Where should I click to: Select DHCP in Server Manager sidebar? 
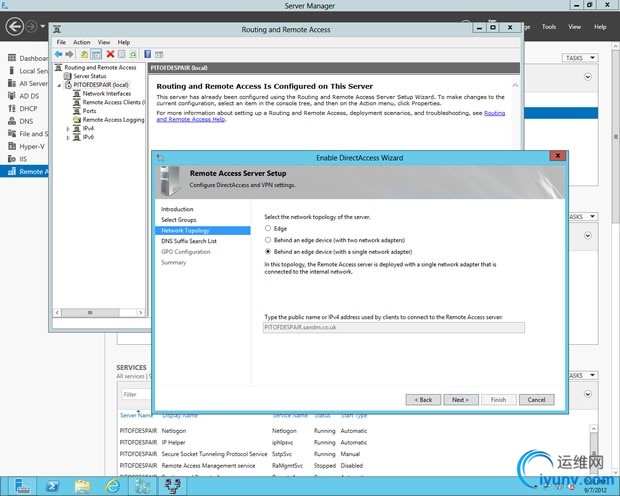click(x=28, y=108)
